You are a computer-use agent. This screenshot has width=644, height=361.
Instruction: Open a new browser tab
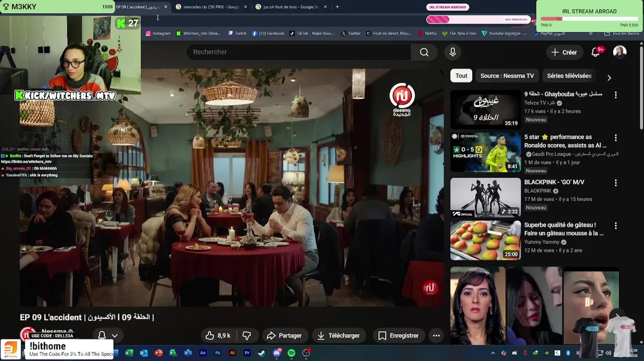[337, 7]
